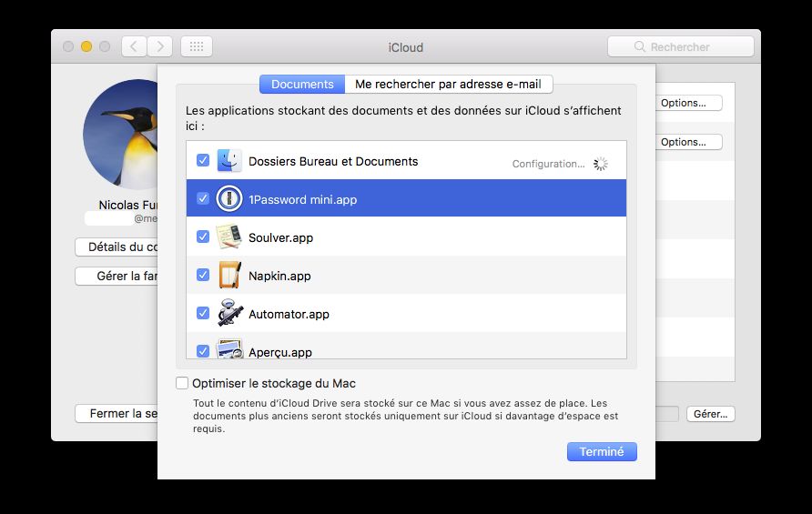The width and height of the screenshot is (812, 514).
Task: Uncheck the Soulver.app checkbox
Action: [203, 237]
